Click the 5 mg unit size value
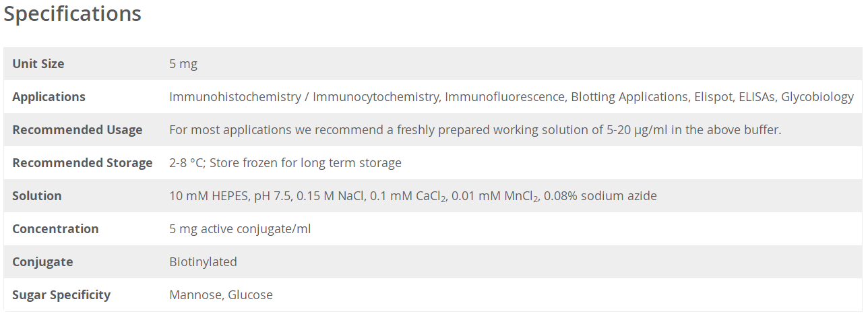Screen dimensions: 868x318 (x=183, y=64)
